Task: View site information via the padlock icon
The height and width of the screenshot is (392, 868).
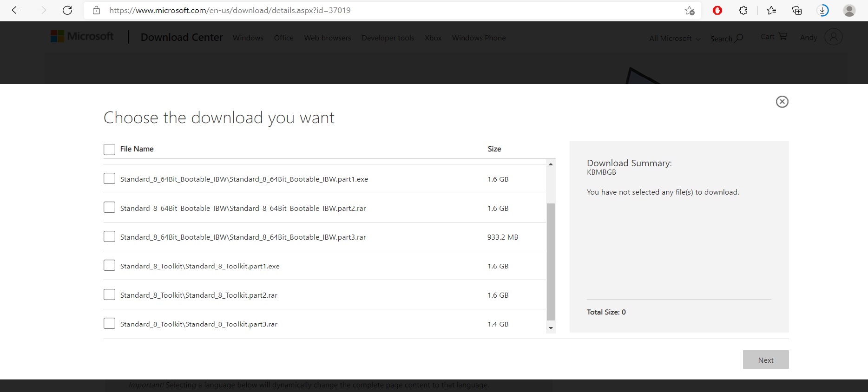Action: [96, 10]
